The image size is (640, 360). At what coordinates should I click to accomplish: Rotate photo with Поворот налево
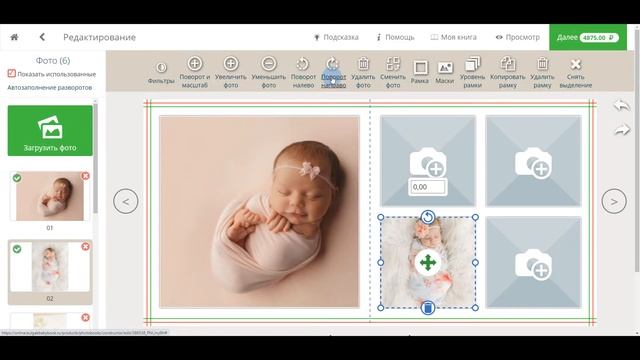pyautogui.click(x=303, y=72)
